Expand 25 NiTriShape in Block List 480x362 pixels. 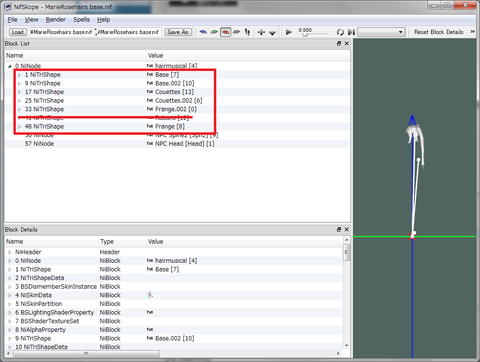point(19,101)
